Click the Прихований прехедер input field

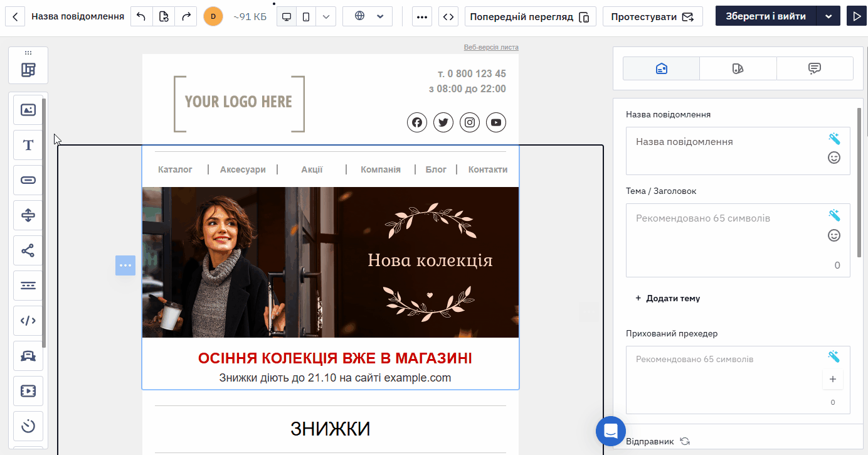click(738, 380)
